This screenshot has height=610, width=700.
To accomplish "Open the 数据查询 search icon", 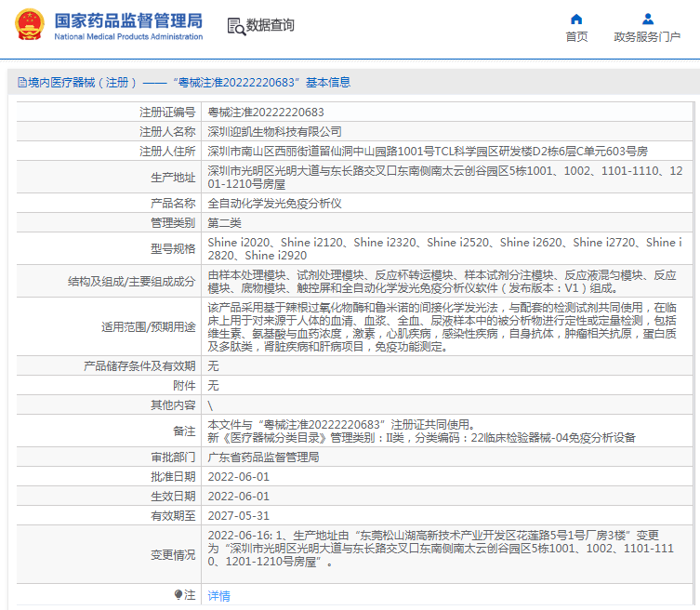I will pos(236,26).
